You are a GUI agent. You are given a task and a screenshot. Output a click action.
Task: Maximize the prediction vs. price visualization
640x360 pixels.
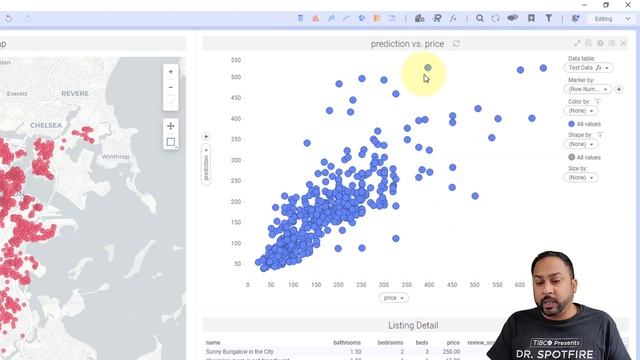coord(577,43)
